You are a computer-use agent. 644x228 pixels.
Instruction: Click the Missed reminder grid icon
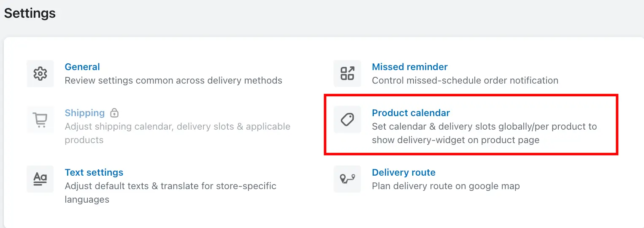pyautogui.click(x=347, y=73)
